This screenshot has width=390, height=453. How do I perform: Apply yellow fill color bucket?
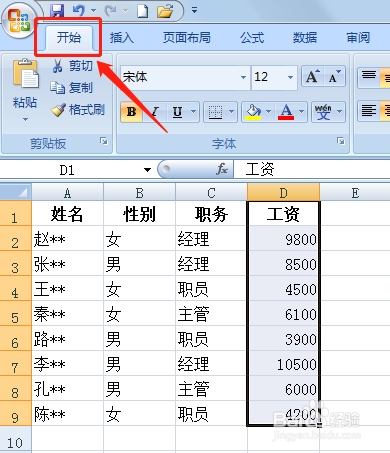253,112
